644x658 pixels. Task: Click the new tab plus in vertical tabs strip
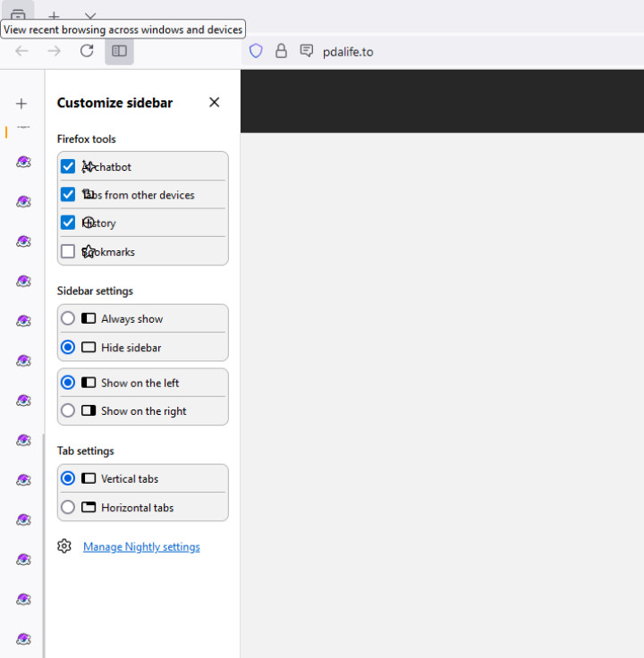click(22, 104)
